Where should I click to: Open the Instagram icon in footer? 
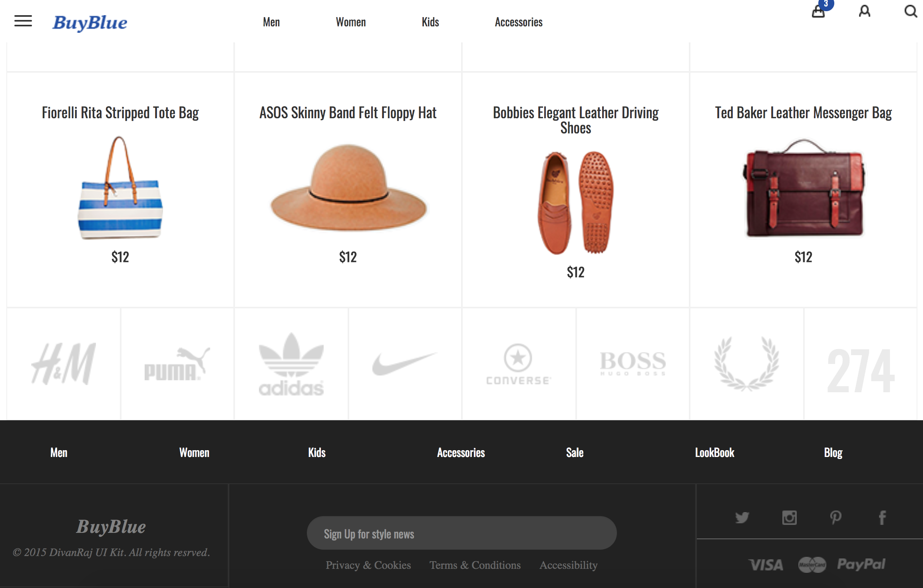pos(789,518)
